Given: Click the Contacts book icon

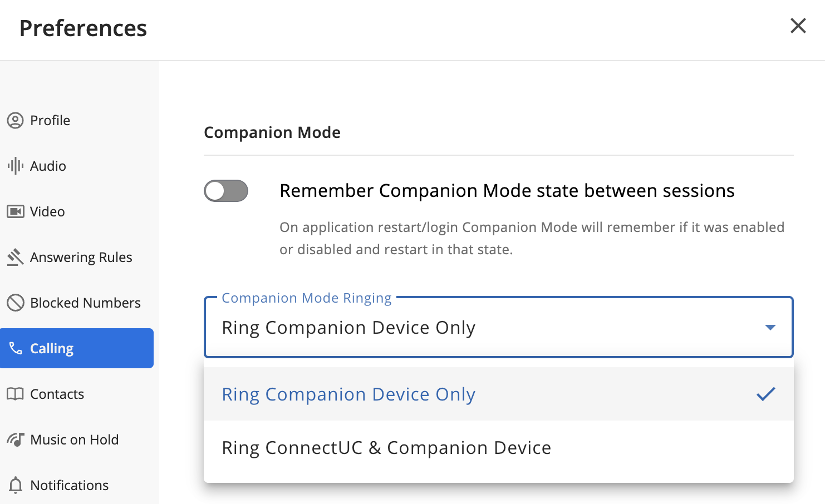Looking at the screenshot, I should (x=15, y=394).
